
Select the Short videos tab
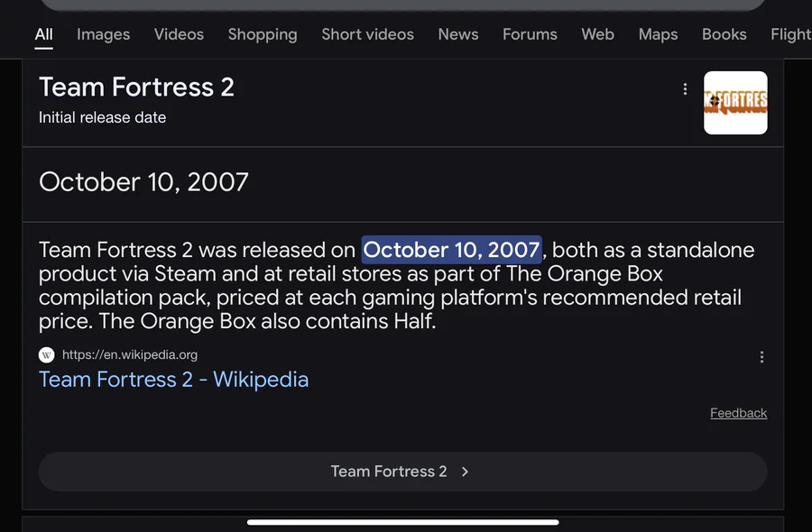coord(367,34)
